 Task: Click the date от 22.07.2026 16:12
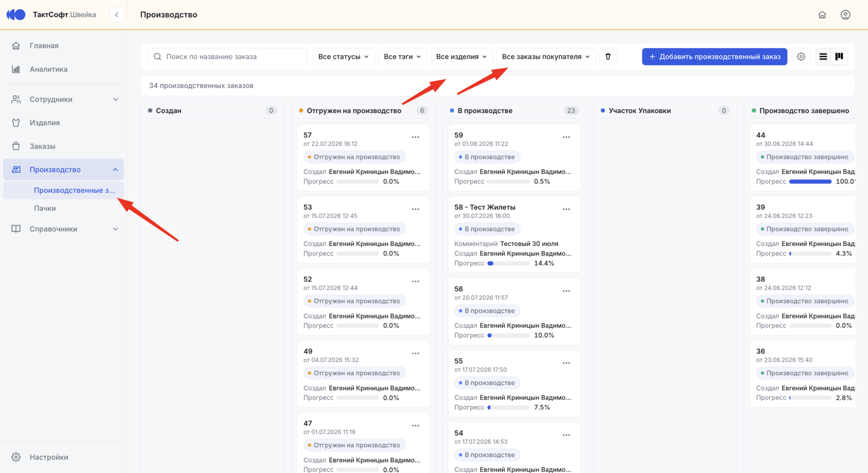point(330,144)
